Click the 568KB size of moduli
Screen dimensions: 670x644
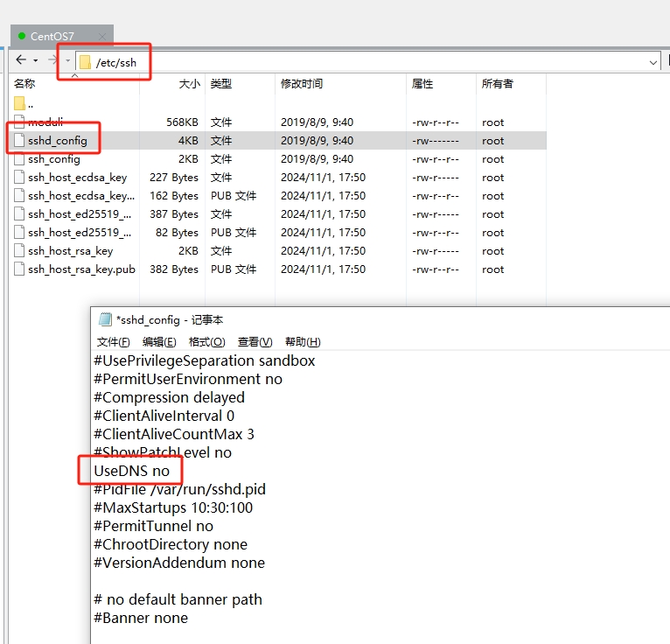click(182, 122)
